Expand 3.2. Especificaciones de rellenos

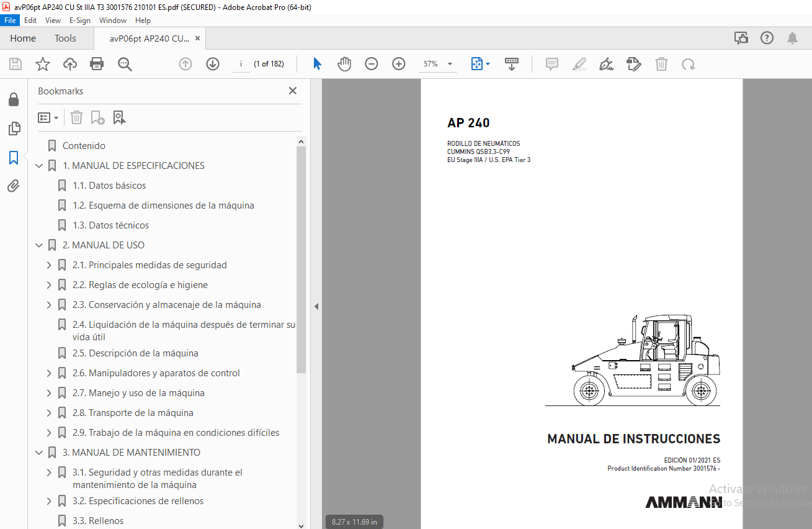pyautogui.click(x=49, y=501)
